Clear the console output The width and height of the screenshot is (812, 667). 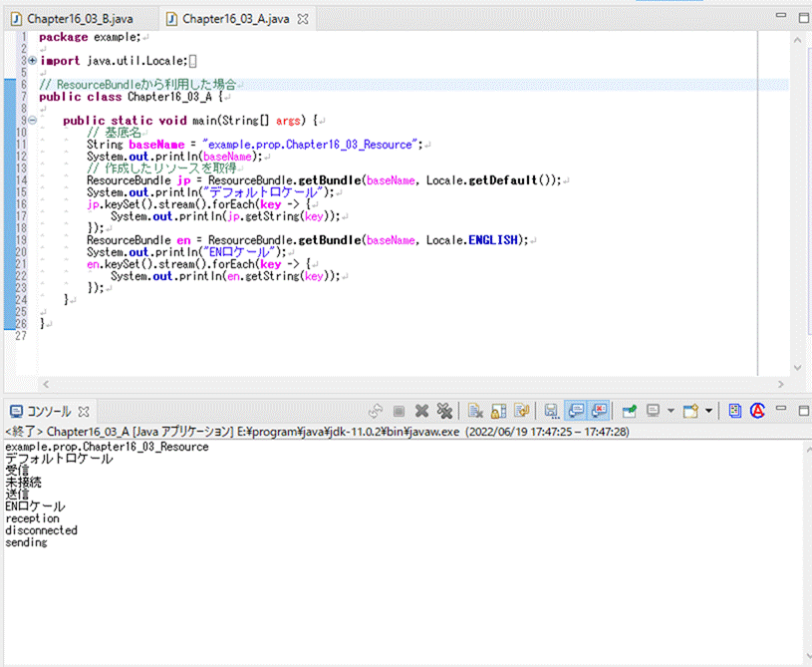(x=475, y=411)
